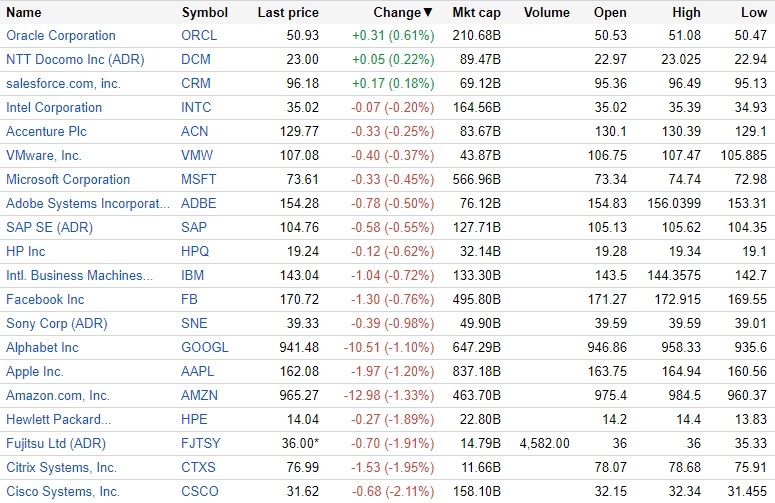
Task: Sort table by the Change column arrow
Action: (x=429, y=13)
